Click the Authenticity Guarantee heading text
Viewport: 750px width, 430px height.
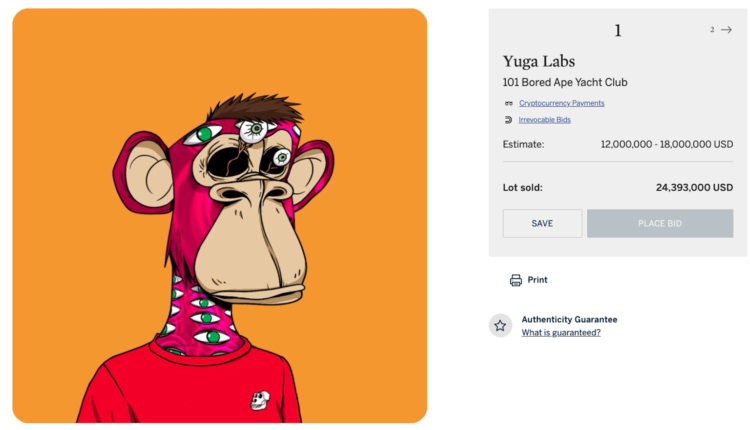[x=569, y=319]
